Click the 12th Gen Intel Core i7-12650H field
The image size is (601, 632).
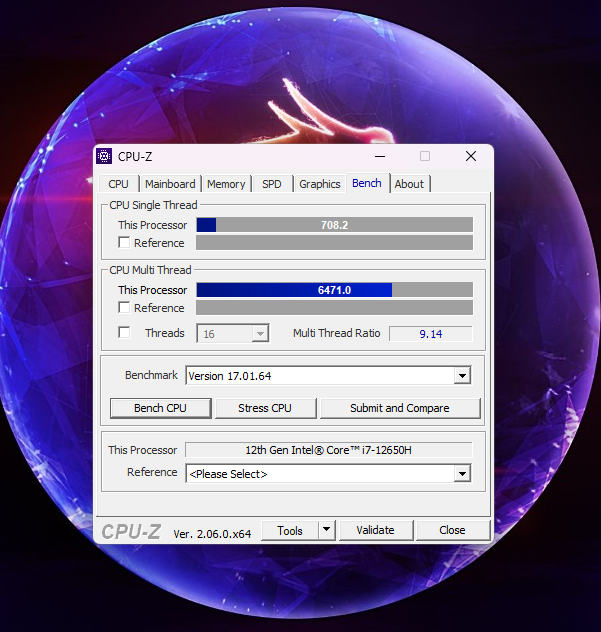click(329, 450)
